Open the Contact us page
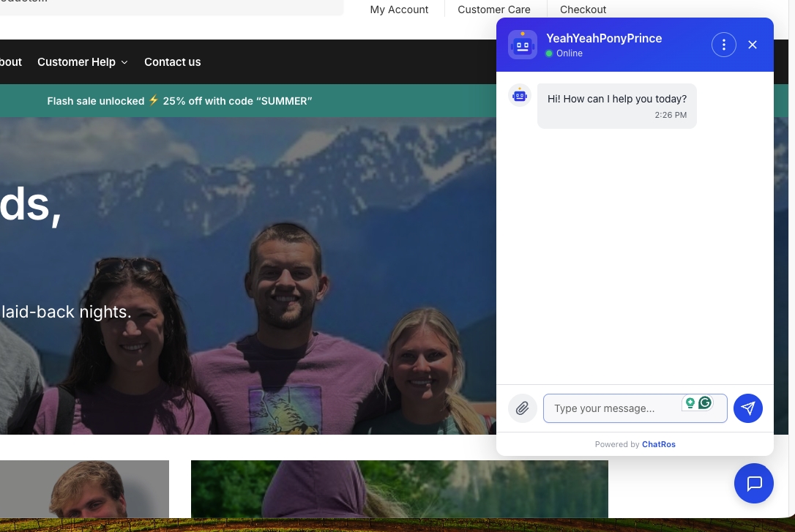 172,61
